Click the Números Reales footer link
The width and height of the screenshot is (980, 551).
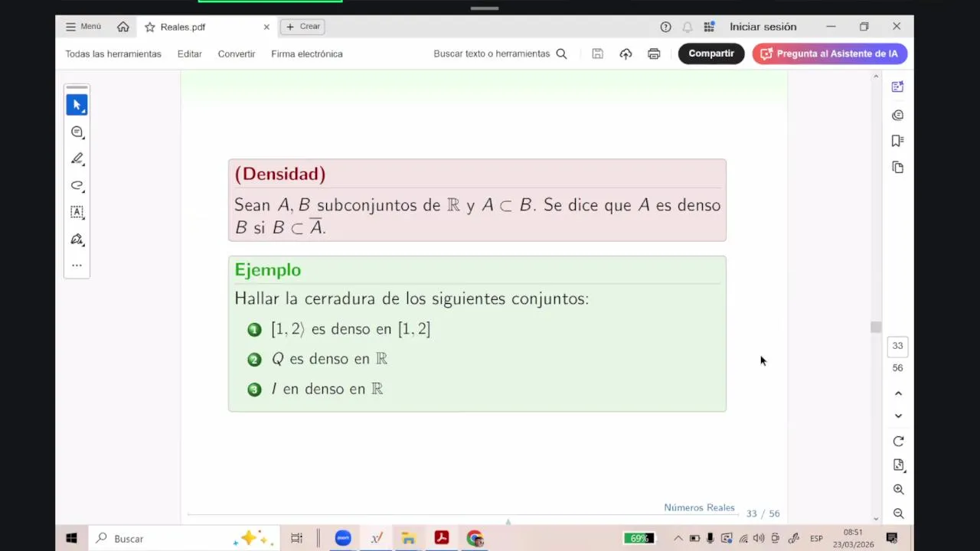click(699, 508)
